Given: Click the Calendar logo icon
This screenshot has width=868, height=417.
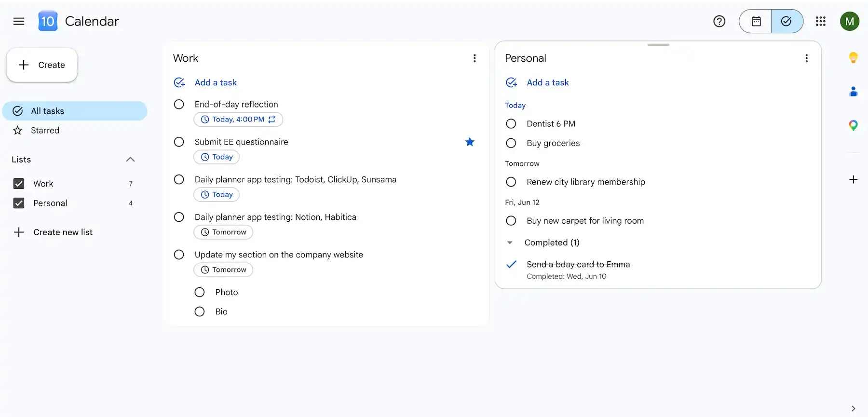Looking at the screenshot, I should pyautogui.click(x=48, y=21).
